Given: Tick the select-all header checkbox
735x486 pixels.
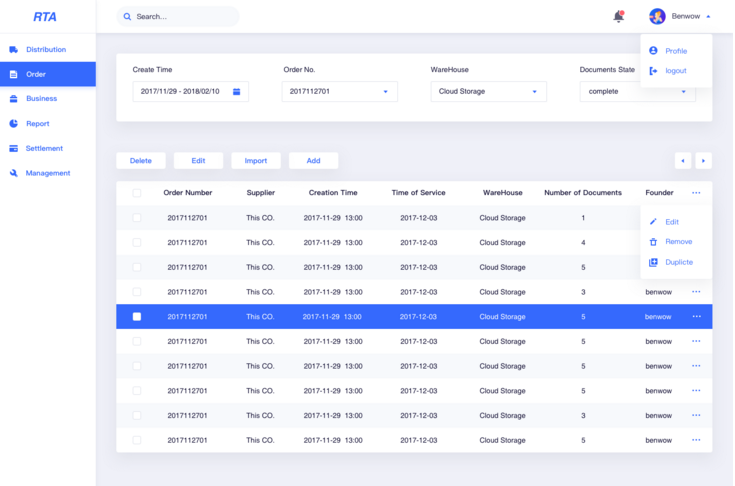Looking at the screenshot, I should (137, 193).
